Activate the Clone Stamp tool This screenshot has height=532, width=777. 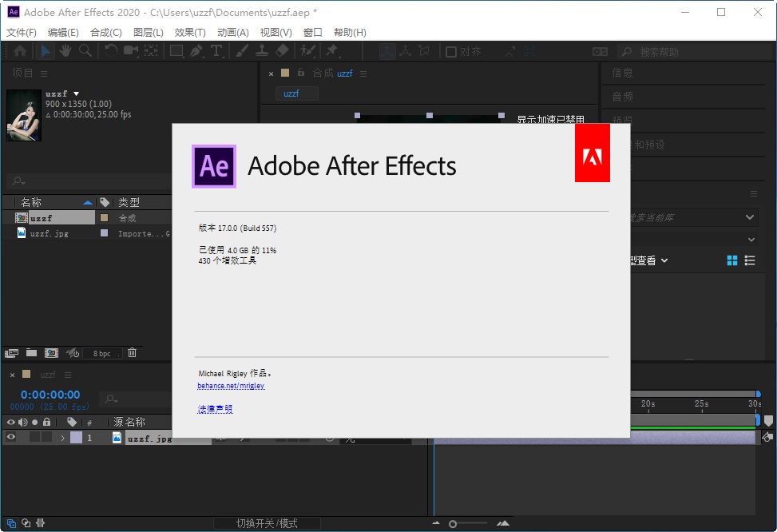click(x=262, y=51)
